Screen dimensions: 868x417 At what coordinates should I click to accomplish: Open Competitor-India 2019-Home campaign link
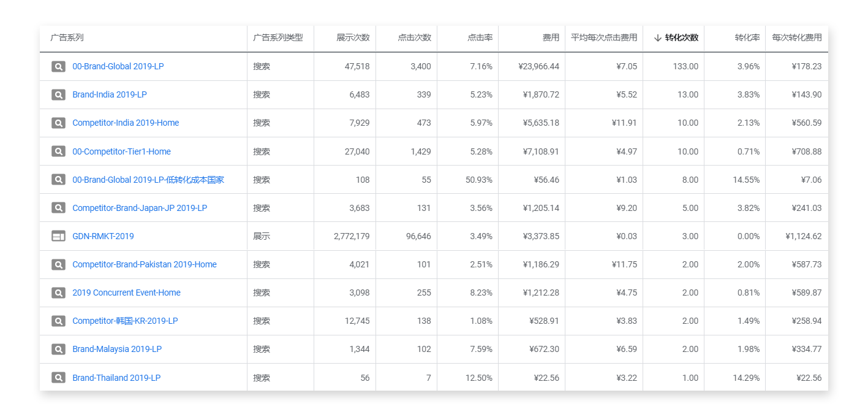coord(126,123)
